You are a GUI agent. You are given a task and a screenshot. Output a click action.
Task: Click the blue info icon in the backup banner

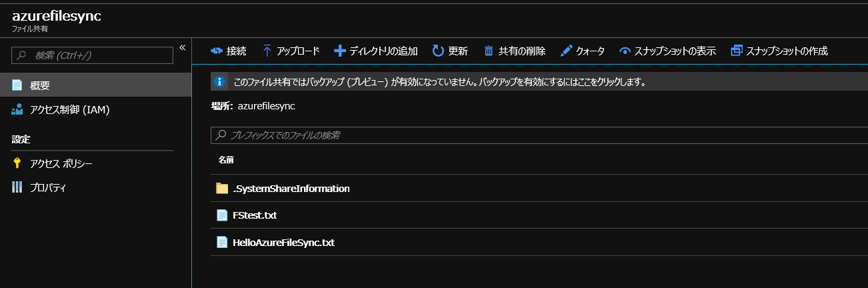coord(219,82)
